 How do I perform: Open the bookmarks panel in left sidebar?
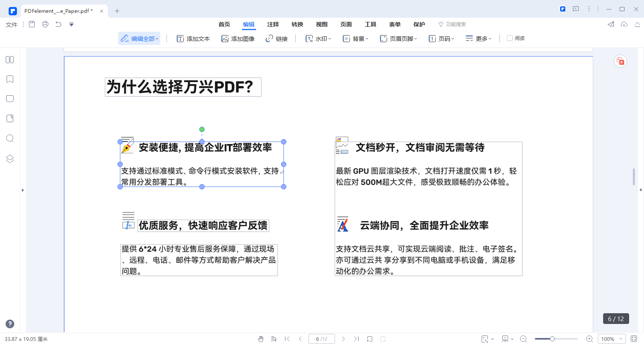pos(10,79)
